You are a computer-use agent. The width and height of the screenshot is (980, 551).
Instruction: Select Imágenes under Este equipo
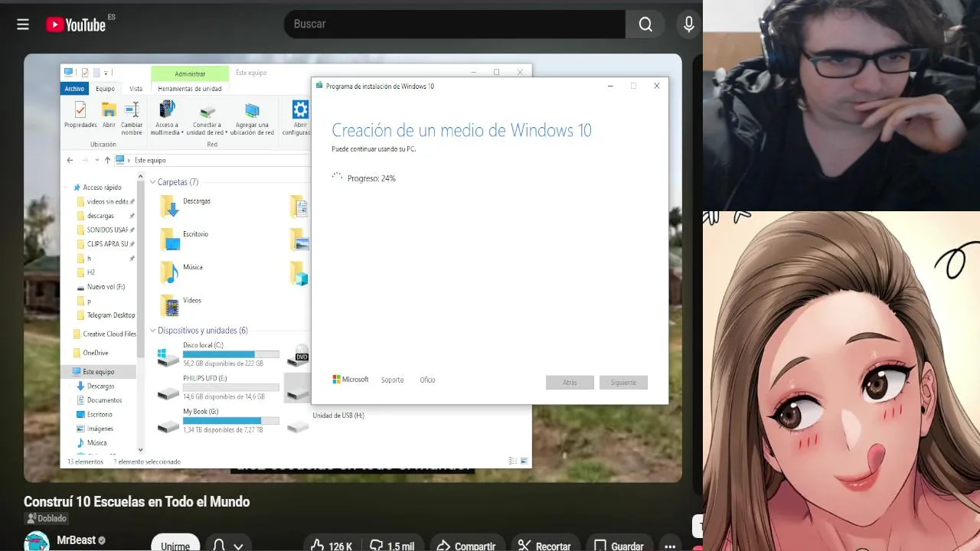coord(95,429)
